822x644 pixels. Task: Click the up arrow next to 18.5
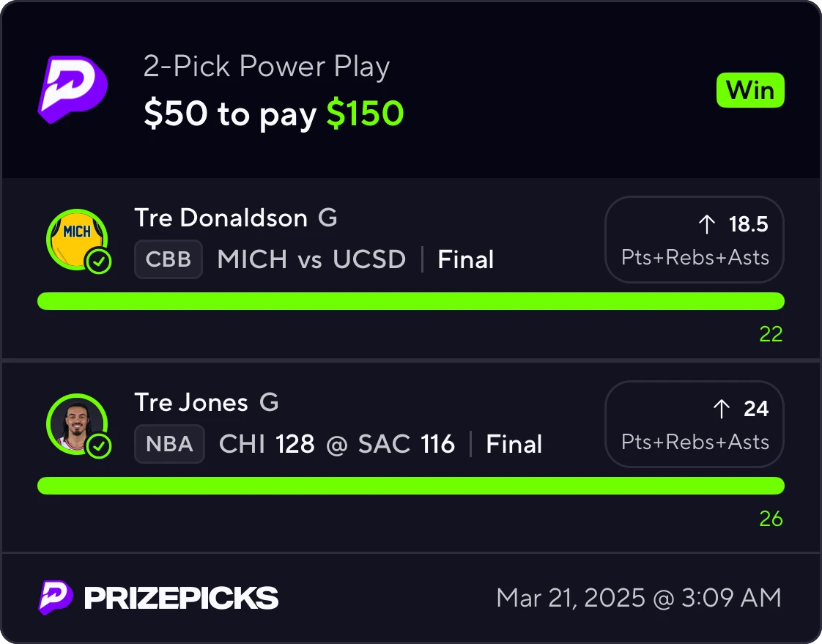[707, 224]
